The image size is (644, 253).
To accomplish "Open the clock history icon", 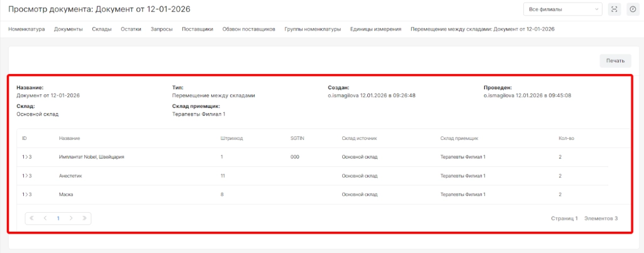I will pos(633,9).
